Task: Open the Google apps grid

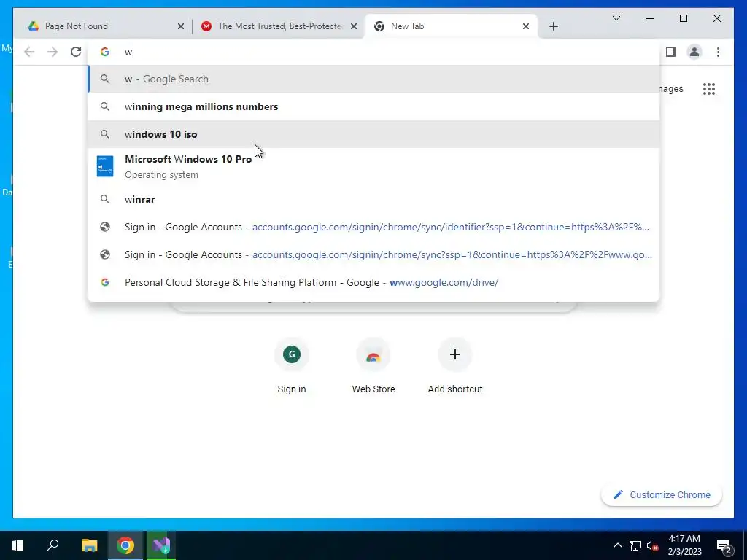Action: pyautogui.click(x=709, y=88)
